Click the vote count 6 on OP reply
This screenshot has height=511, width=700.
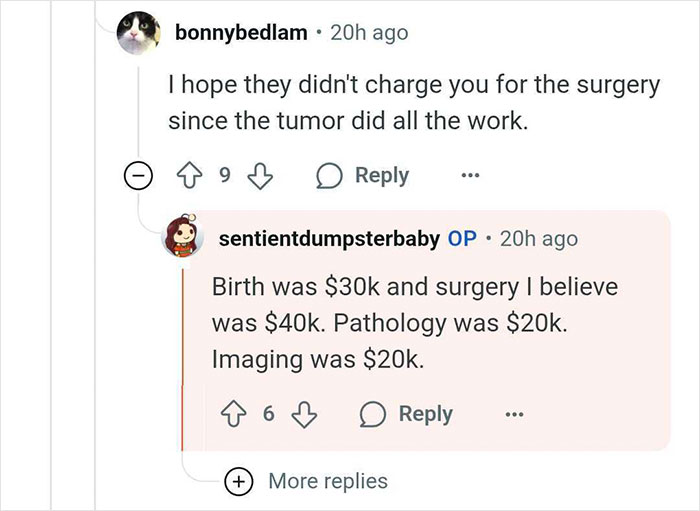pyautogui.click(x=269, y=414)
